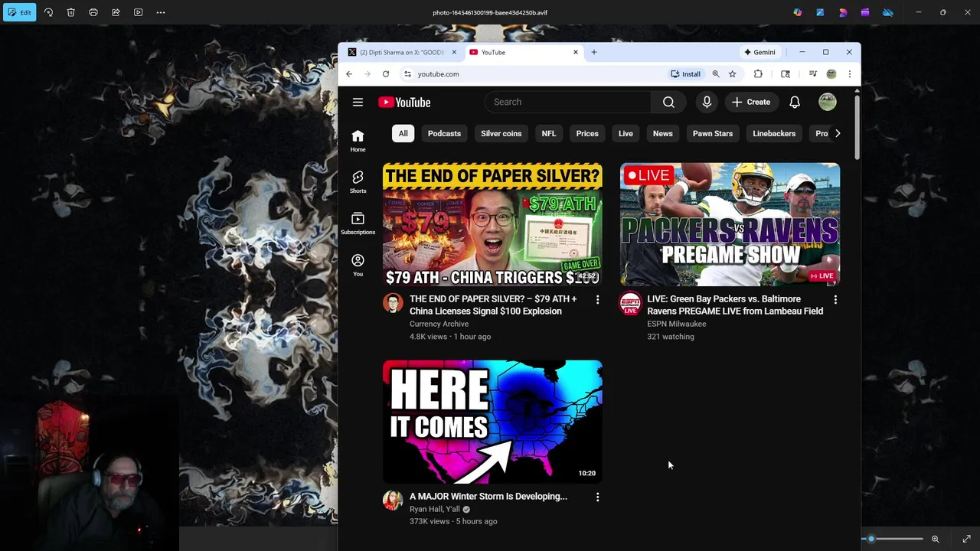Open the Microsoft Photos icon in the title bar
Screen dimensions: 980x551
tap(820, 12)
